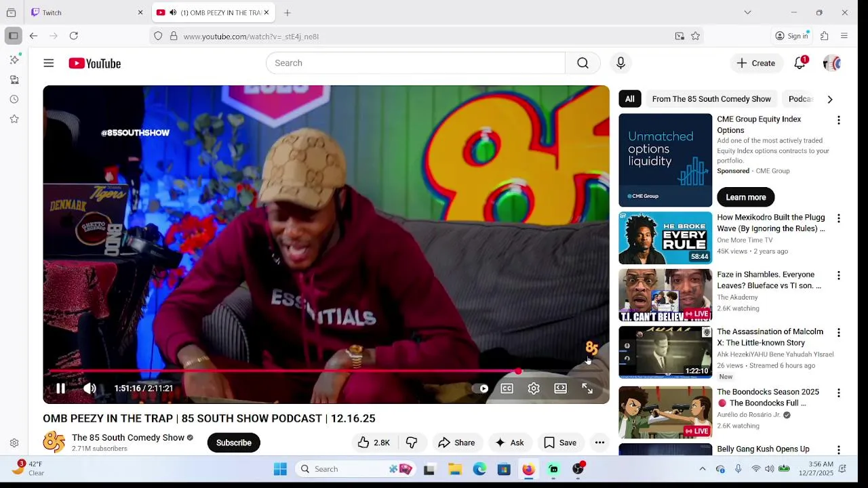Viewport: 868px width, 488px height.
Task: Open the CME Group ad thumbnail
Action: 665,160
